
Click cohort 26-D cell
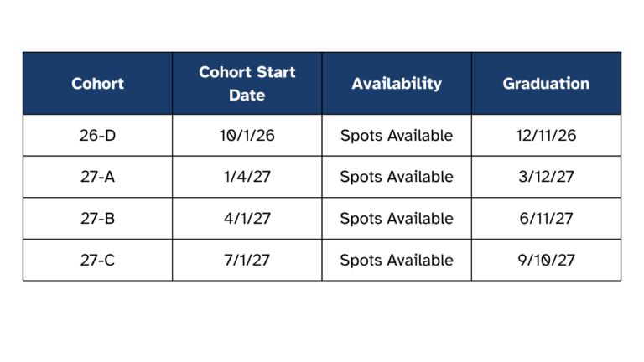click(x=98, y=136)
